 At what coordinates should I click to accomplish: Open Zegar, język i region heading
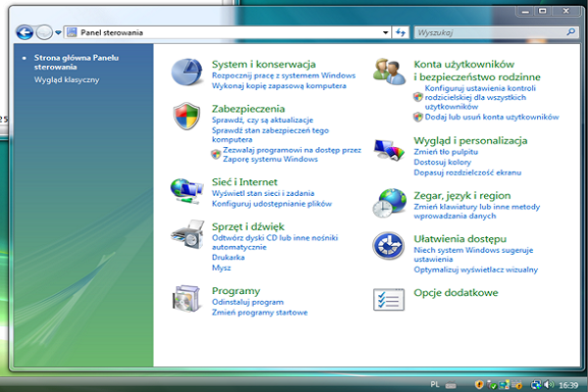click(462, 196)
